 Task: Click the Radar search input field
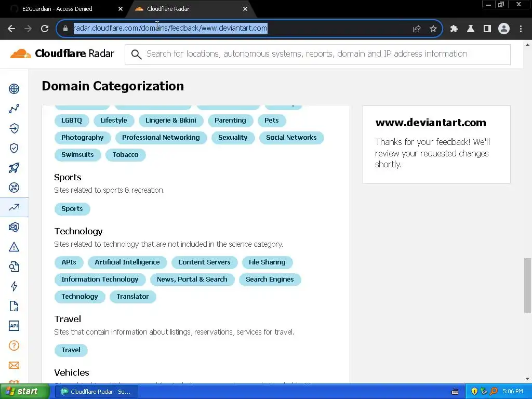tap(317, 54)
